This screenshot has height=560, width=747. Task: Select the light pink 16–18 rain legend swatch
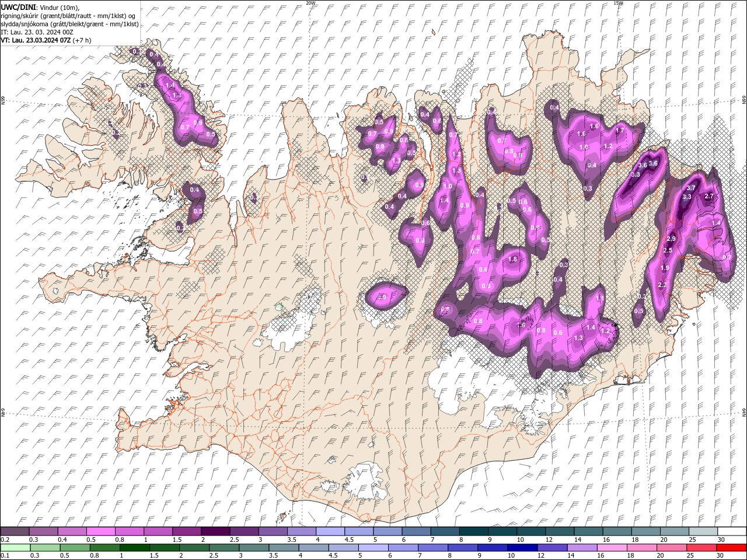click(612, 548)
